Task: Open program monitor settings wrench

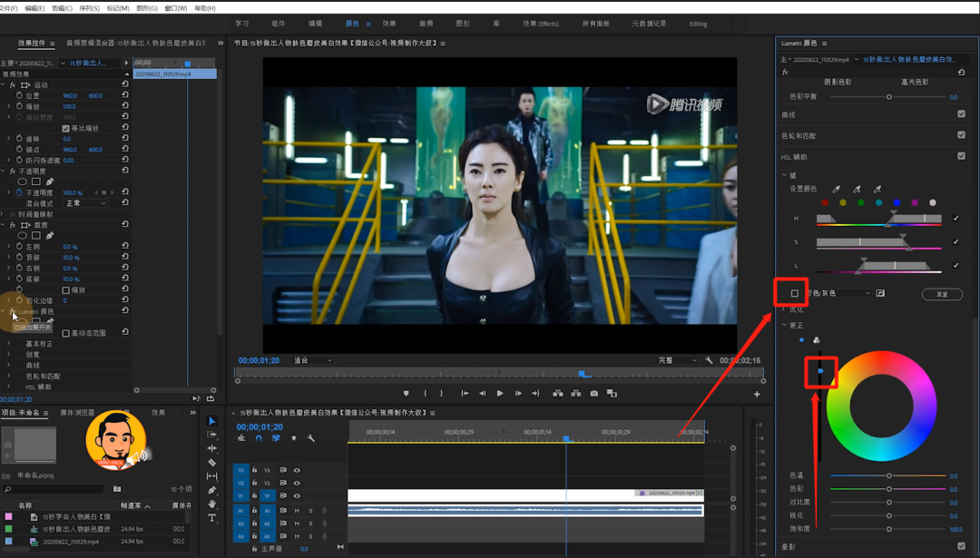Action: [709, 360]
